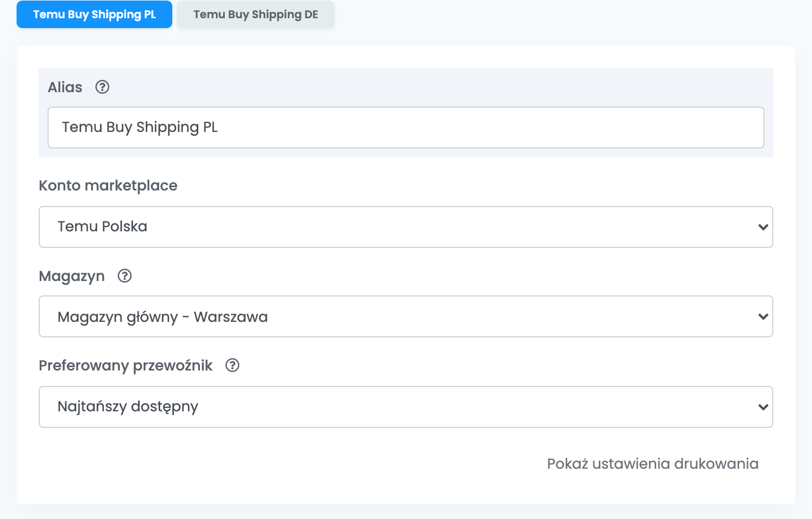Click the Alias label text

coord(65,87)
